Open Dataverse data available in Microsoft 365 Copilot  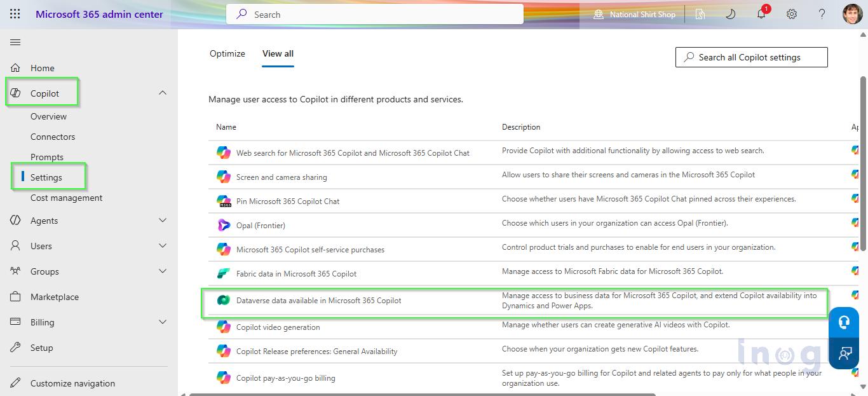coord(319,301)
